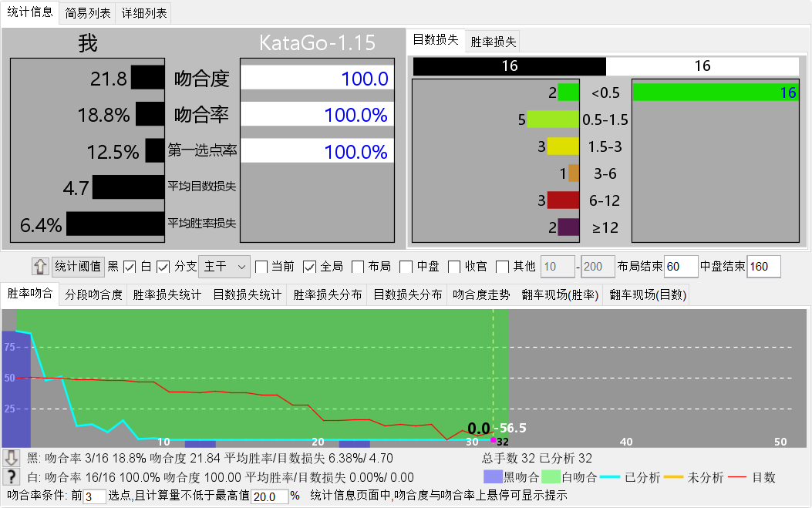Click the KataGo-1.15 player name
This screenshot has width=812, height=508.
point(317,42)
